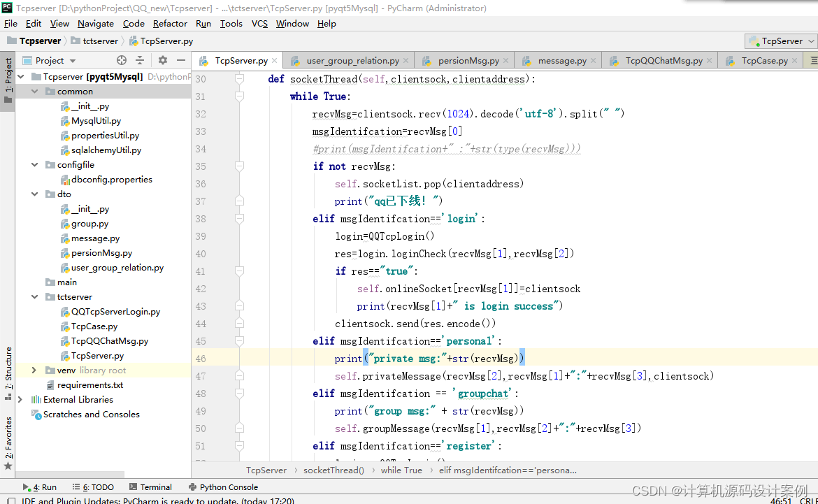The width and height of the screenshot is (818, 504).
Task: Select propertiesUtil.py file
Action: click(x=105, y=135)
